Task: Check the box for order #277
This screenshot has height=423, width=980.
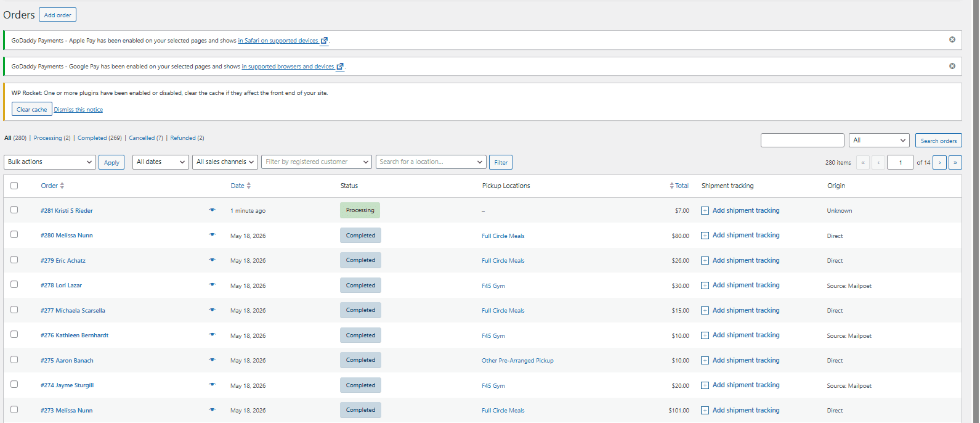Action: (x=14, y=310)
